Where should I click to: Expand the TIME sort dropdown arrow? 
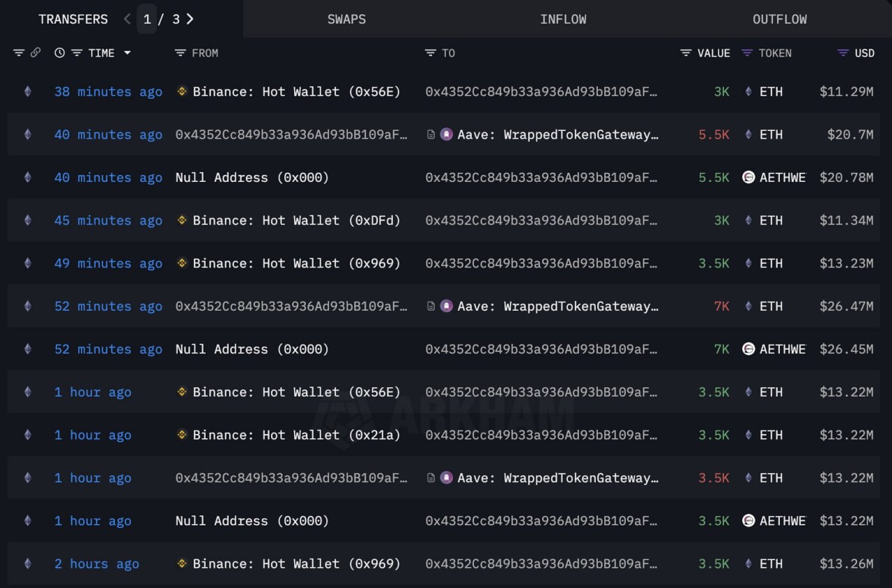click(x=127, y=53)
